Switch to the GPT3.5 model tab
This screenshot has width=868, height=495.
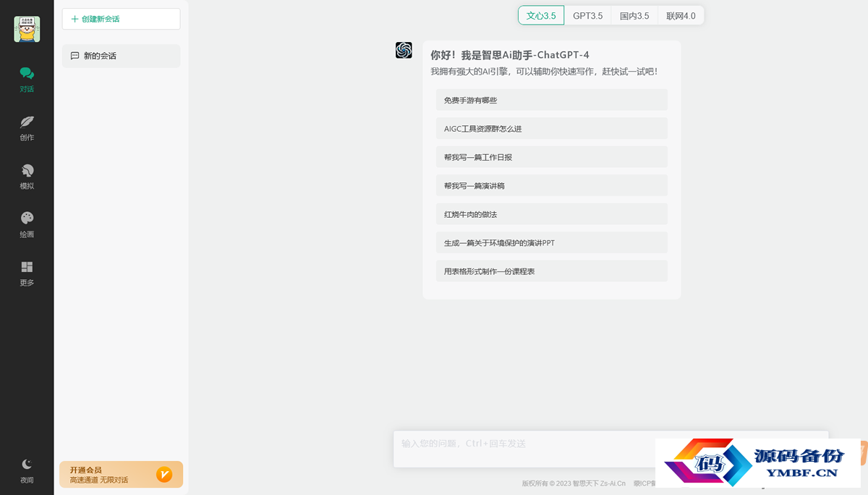587,15
